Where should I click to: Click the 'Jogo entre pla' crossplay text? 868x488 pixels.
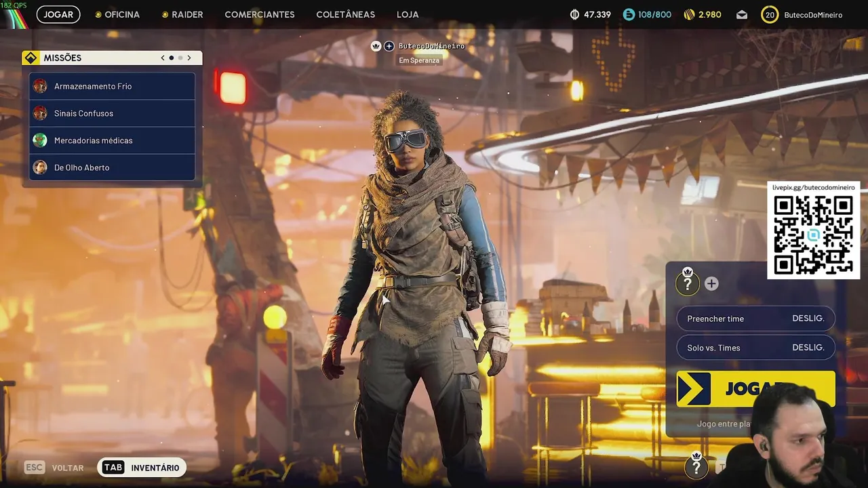(724, 424)
